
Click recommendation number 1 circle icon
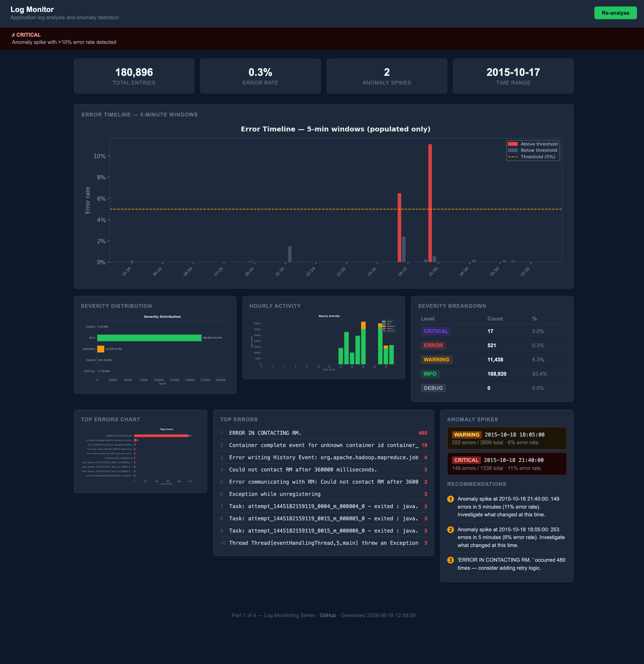click(x=450, y=499)
